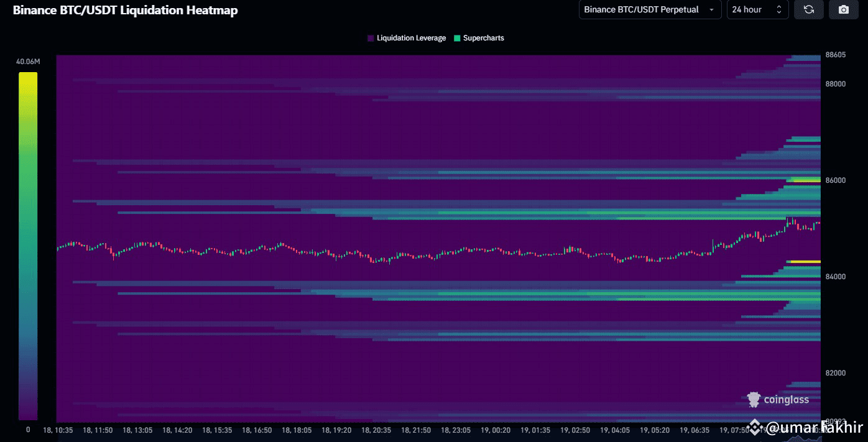Select the Binance BTC/USDT Liquidation Heatmap title
The image size is (868, 442).
[x=126, y=10]
